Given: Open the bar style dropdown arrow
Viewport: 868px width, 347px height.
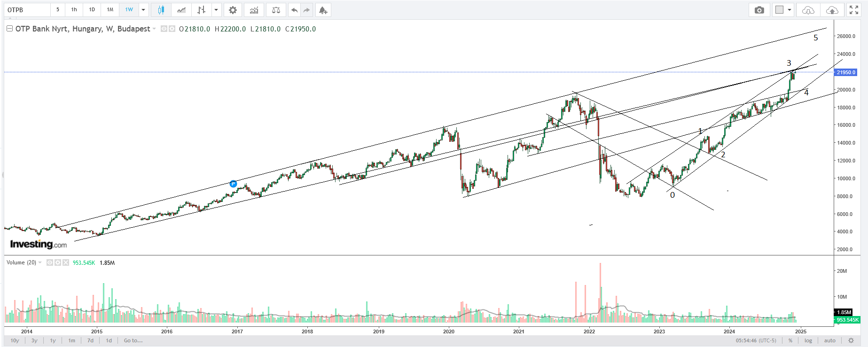Looking at the screenshot, I should click(x=216, y=10).
